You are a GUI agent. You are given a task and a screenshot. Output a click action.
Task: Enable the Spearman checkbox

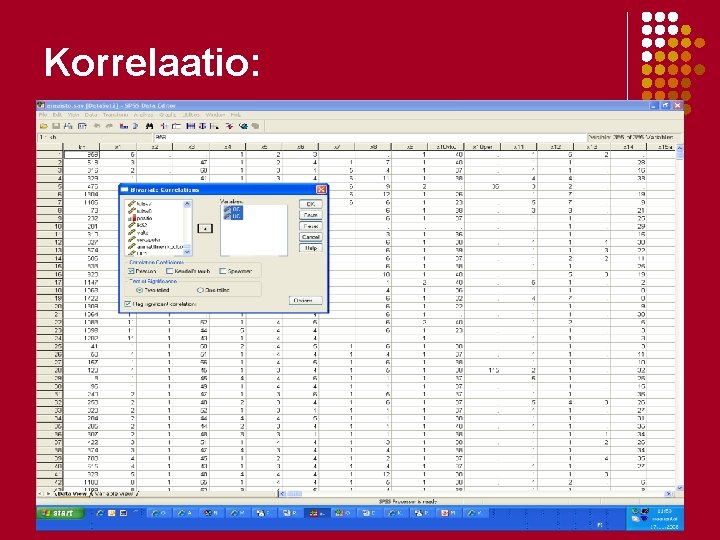[223, 271]
